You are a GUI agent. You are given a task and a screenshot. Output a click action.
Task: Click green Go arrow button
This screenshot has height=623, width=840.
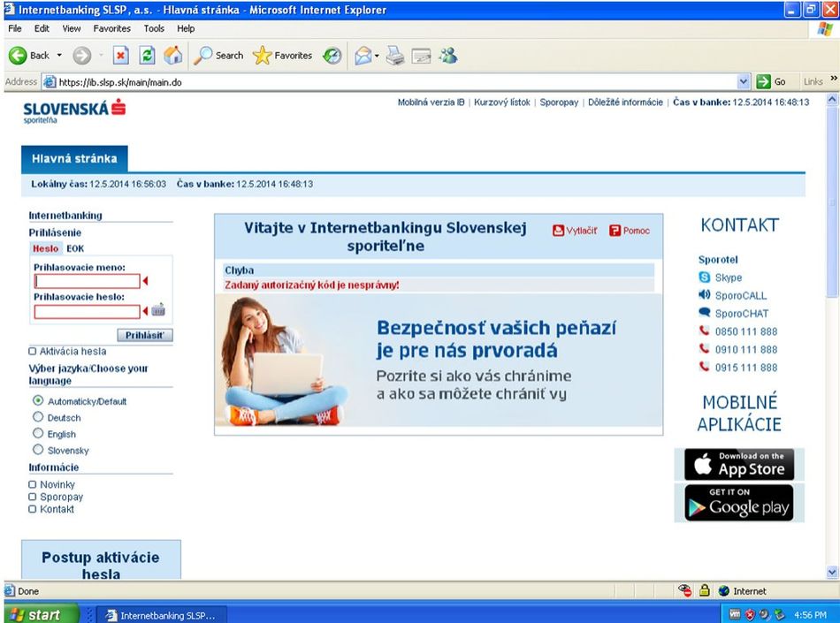[763, 82]
